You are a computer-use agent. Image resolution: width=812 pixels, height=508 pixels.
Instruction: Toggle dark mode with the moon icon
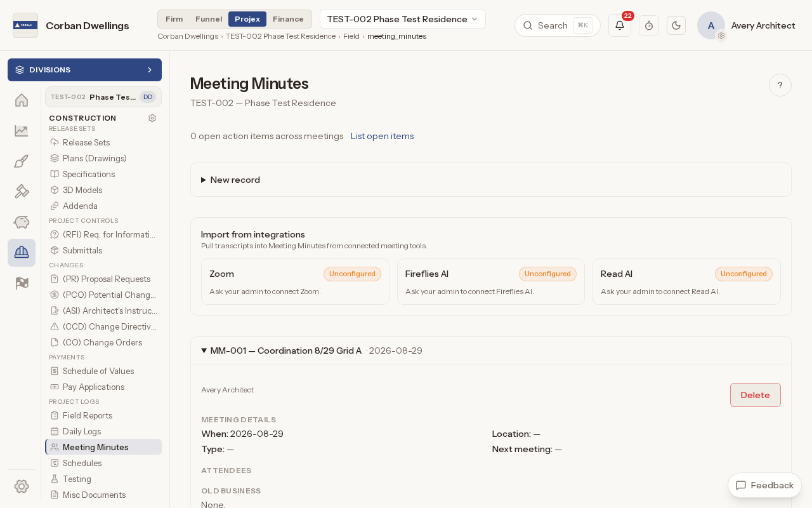(676, 25)
